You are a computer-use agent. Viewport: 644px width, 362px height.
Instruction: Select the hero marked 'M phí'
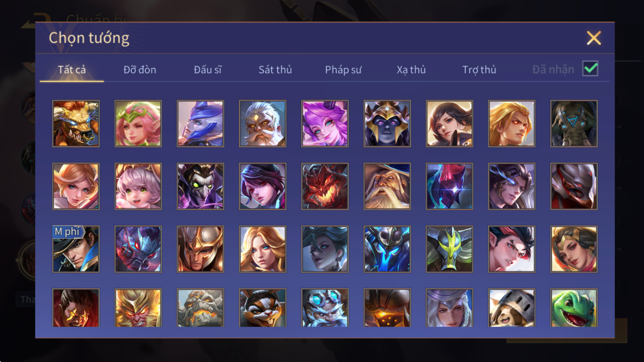(x=76, y=249)
